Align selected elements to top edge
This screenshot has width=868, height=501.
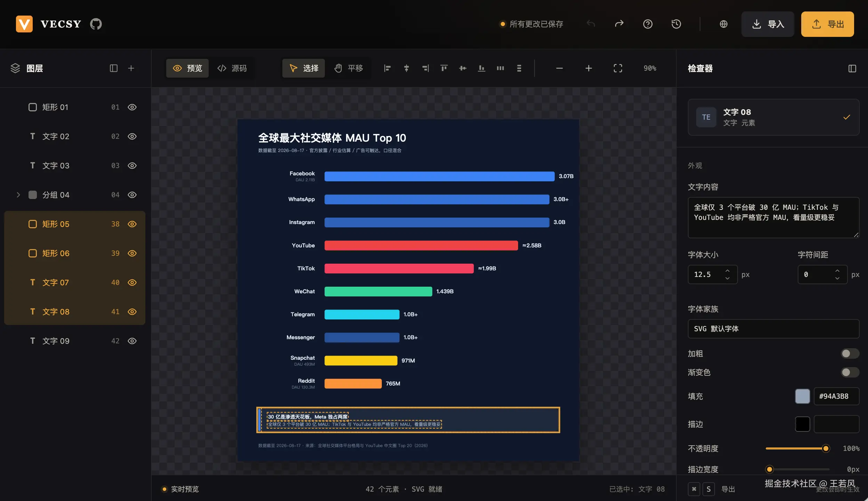point(444,68)
